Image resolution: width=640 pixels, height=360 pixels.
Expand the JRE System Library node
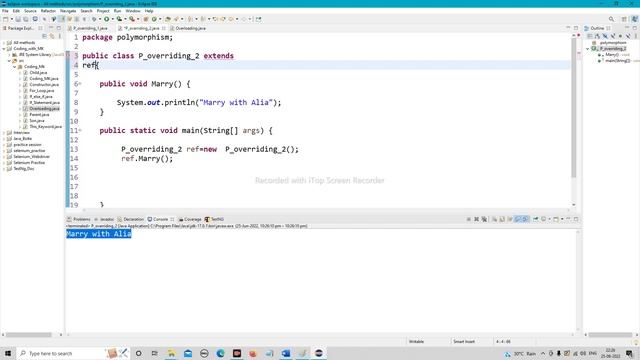pyautogui.click(x=9, y=55)
